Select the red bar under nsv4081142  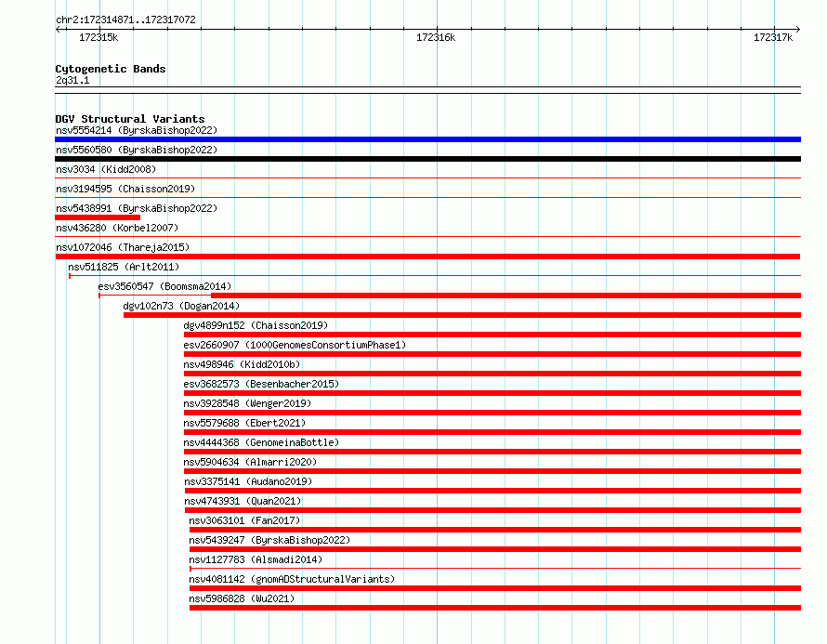coord(495,588)
